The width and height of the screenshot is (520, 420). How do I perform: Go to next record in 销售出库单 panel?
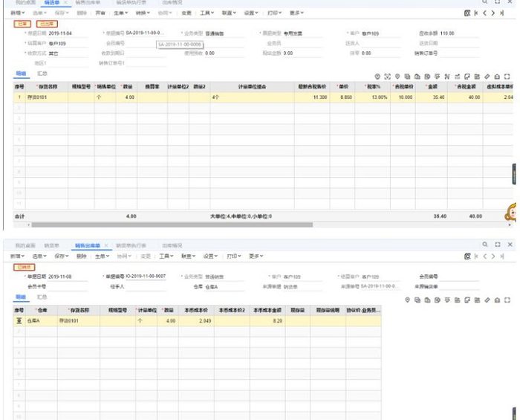[x=493, y=256]
